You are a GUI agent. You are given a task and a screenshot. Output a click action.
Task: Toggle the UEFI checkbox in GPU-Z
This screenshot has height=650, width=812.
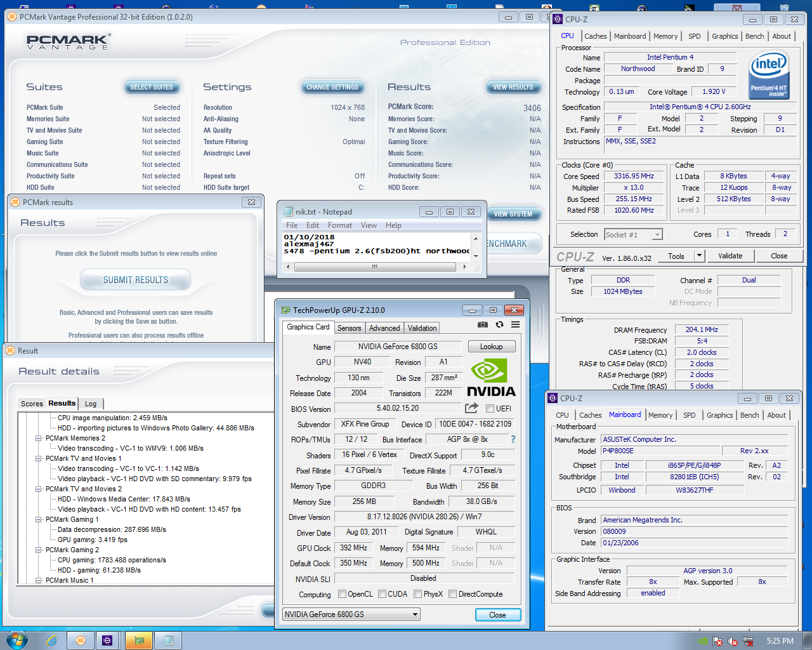click(x=490, y=408)
